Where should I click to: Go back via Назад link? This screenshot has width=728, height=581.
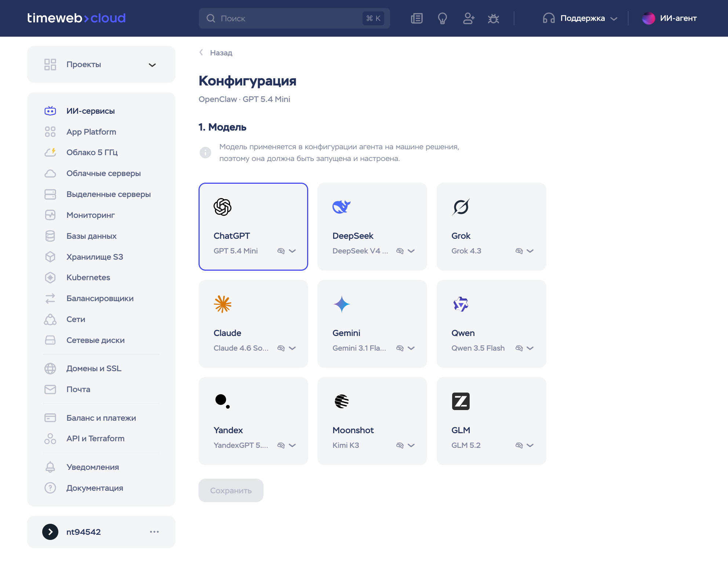click(x=216, y=53)
